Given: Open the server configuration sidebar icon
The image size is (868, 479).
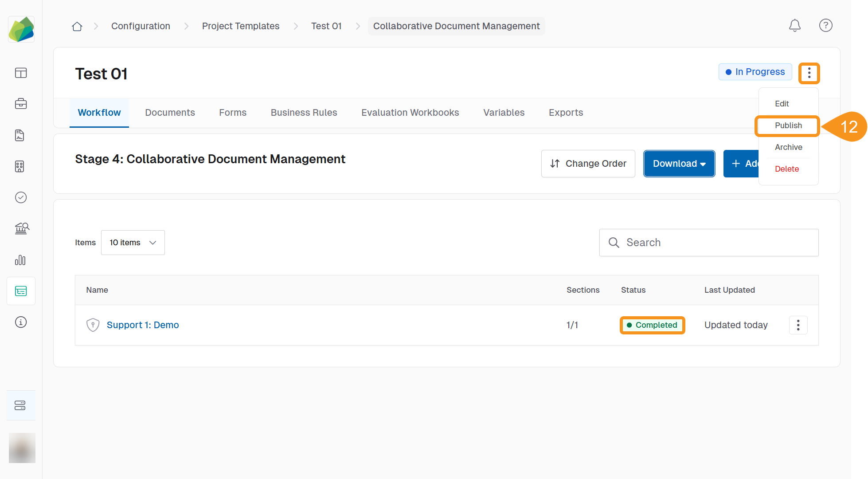Looking at the screenshot, I should coord(21,405).
